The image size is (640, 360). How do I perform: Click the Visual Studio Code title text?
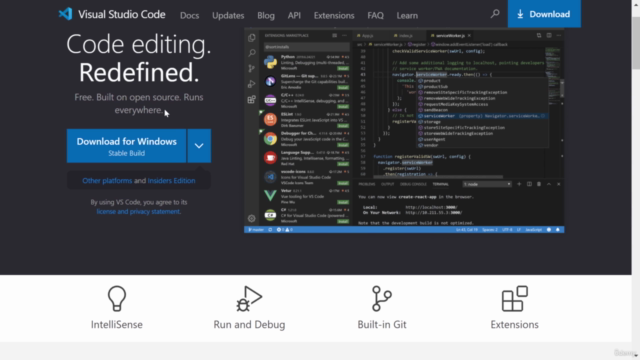pos(122,14)
